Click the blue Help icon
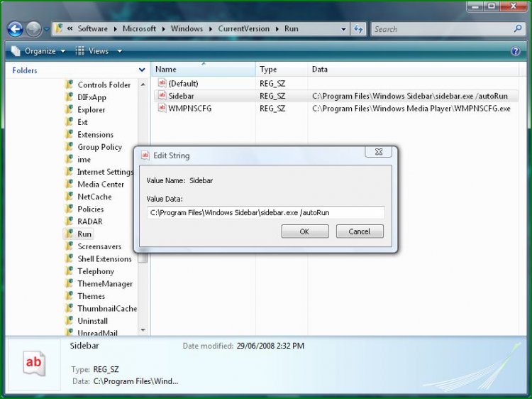This screenshot has width=532, height=399. (516, 51)
